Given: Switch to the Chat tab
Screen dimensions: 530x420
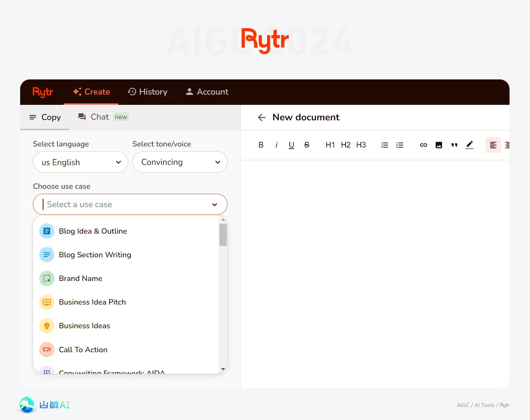Looking at the screenshot, I should [104, 117].
